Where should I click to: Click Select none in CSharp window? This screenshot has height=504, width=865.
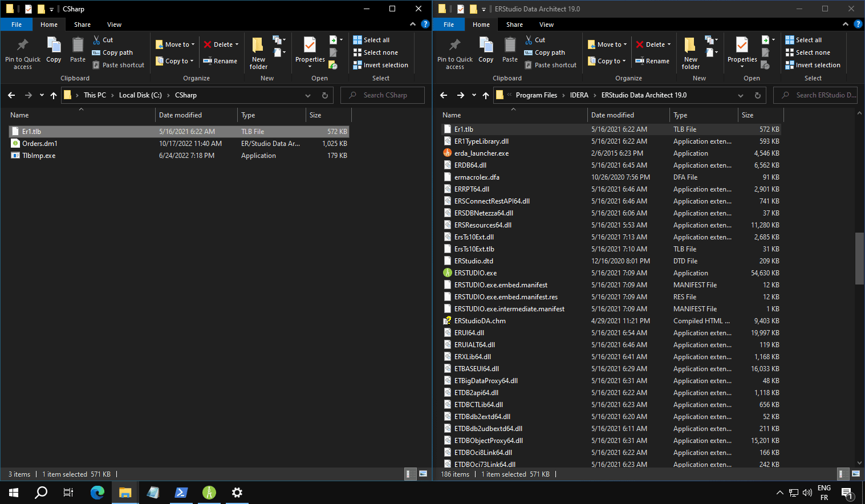click(375, 52)
